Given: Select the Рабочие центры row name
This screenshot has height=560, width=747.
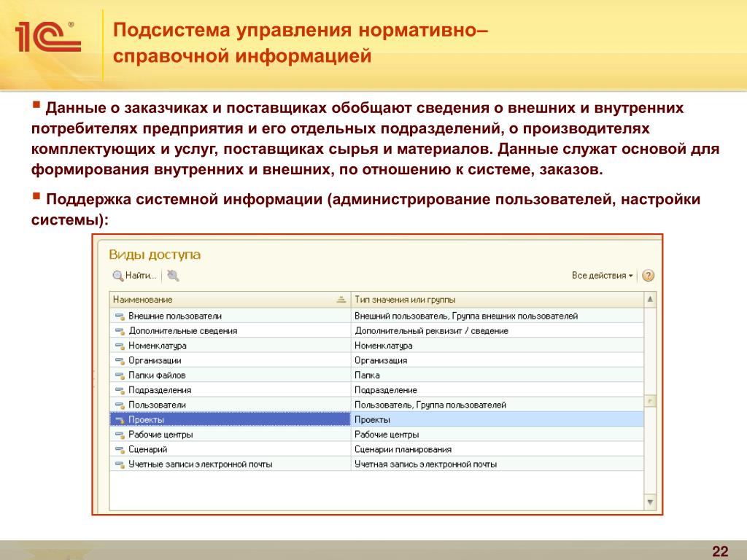Looking at the screenshot, I should (160, 435).
